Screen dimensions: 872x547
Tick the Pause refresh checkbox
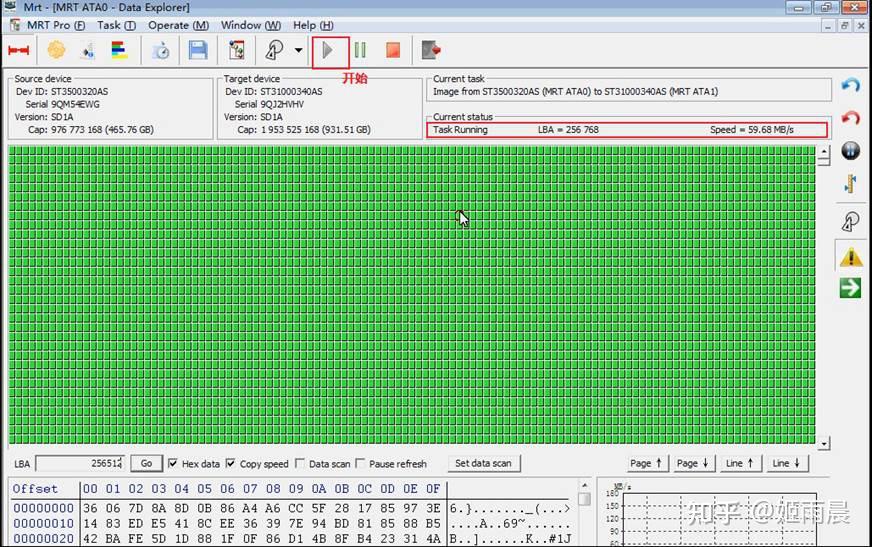tap(360, 463)
